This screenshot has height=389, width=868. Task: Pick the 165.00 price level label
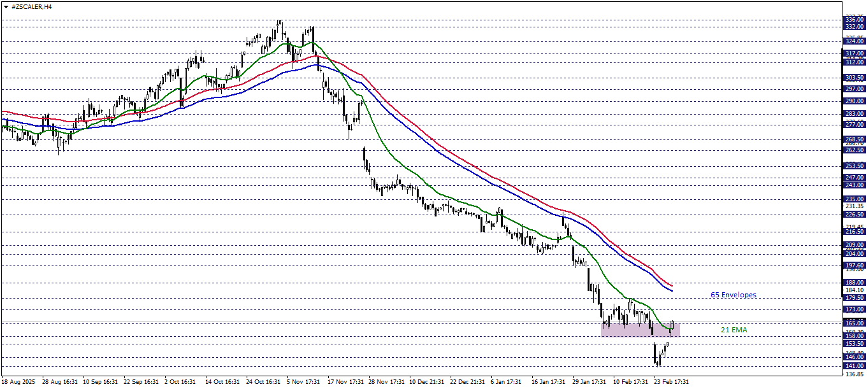854,323
